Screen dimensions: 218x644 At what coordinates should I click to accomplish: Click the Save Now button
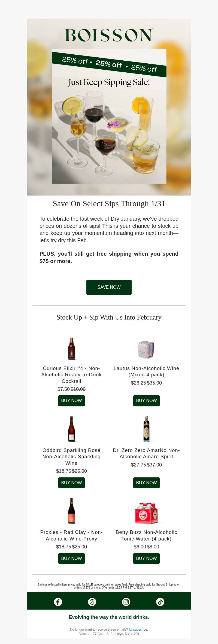pyautogui.click(x=109, y=287)
